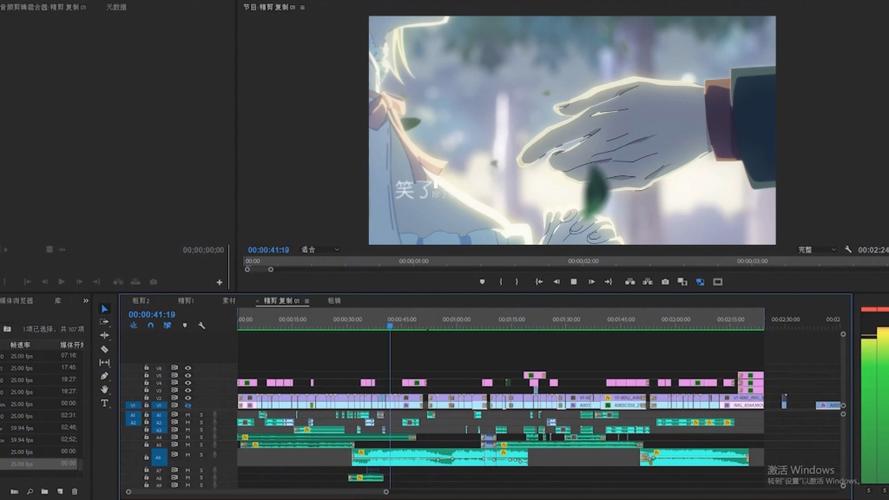
Task: Lock track V6 with padlock
Action: click(146, 368)
